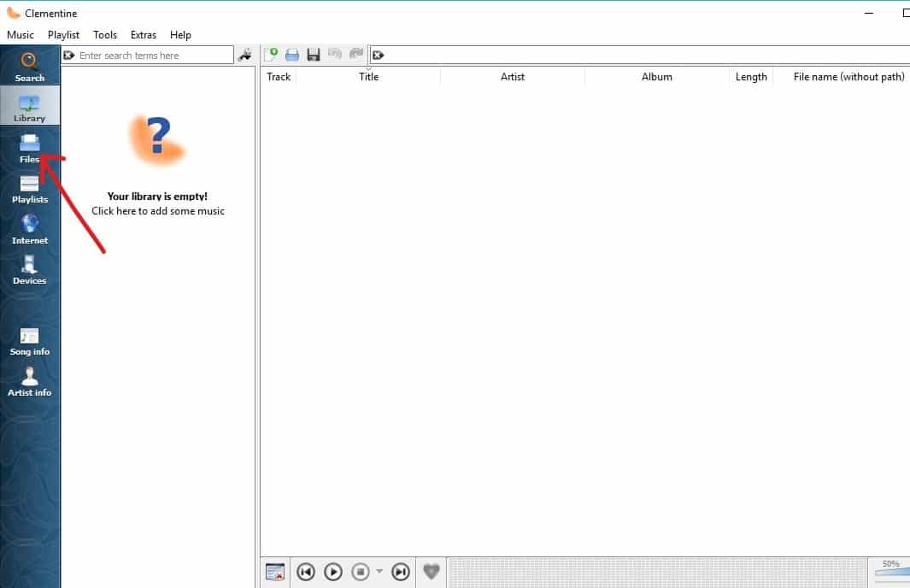Skip to previous track

[306, 572]
